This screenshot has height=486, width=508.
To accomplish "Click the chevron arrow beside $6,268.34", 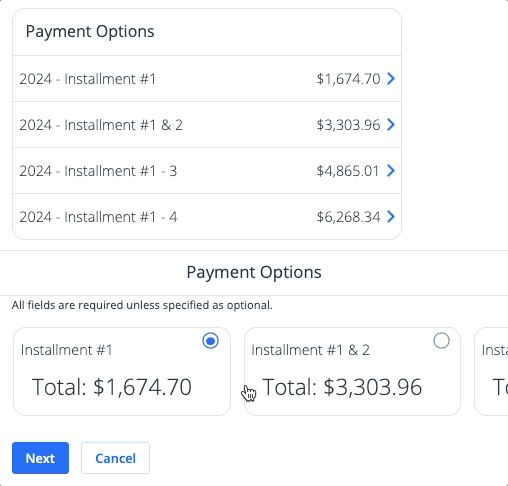I will point(391,217).
